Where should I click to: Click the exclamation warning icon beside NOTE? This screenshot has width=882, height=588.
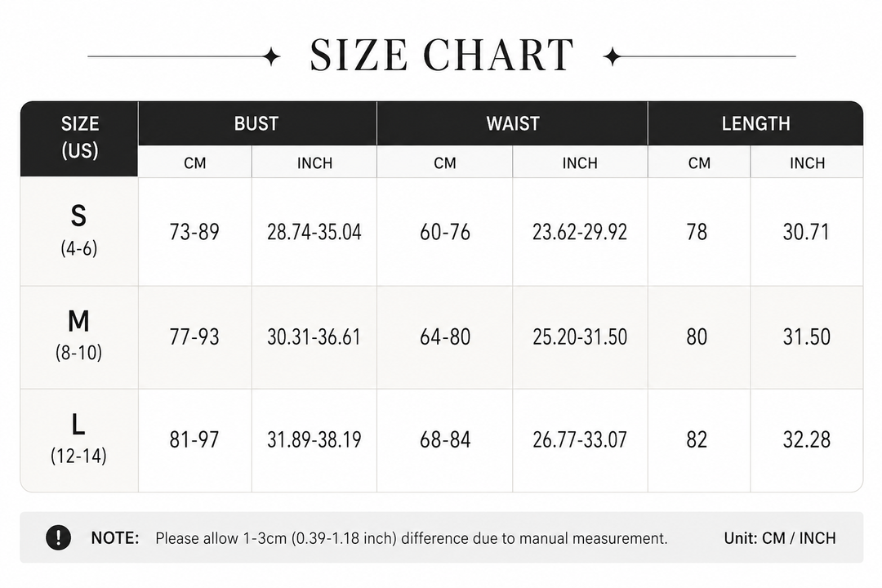click(x=58, y=537)
